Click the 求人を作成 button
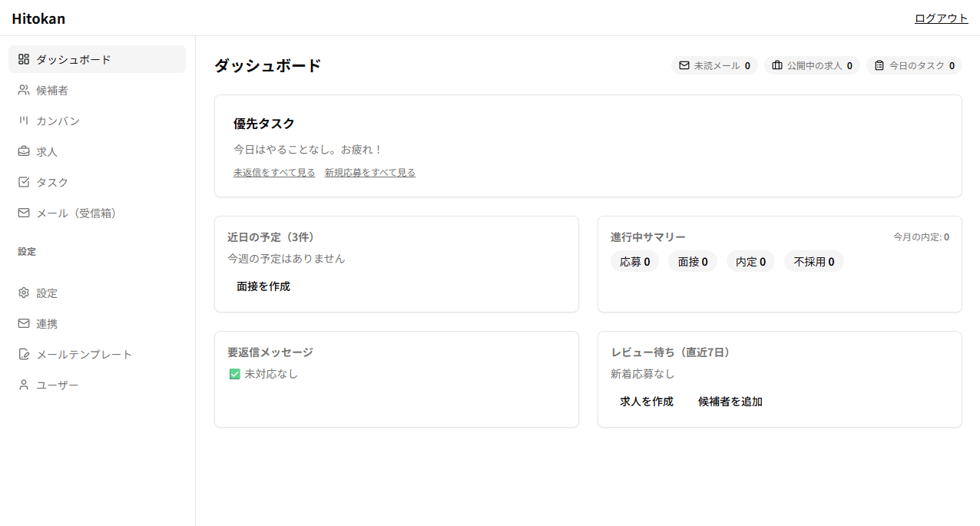The image size is (980, 526). pyautogui.click(x=646, y=401)
